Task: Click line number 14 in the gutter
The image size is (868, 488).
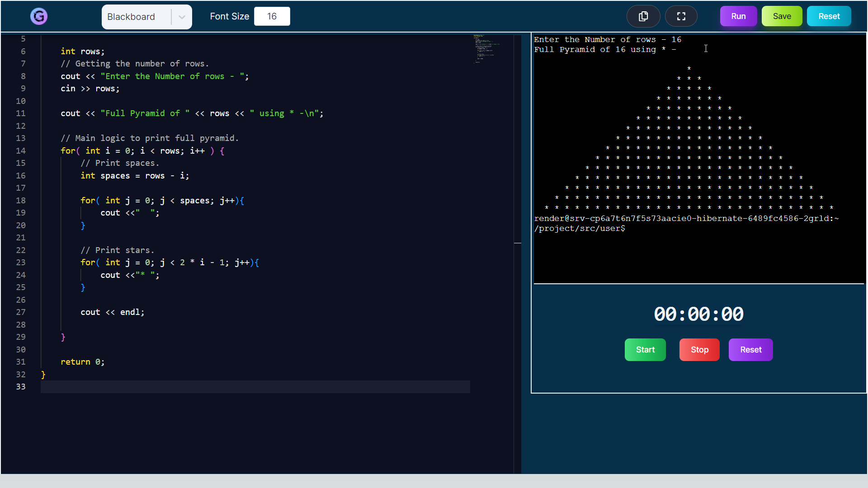Action: tap(21, 151)
